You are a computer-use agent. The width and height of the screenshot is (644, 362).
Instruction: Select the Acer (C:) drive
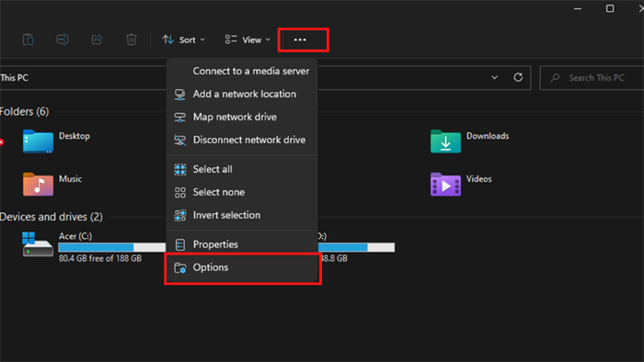[94, 247]
